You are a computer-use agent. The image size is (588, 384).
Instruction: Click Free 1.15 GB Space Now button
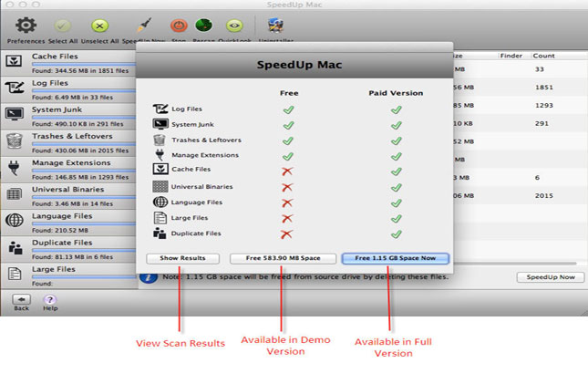(x=396, y=258)
